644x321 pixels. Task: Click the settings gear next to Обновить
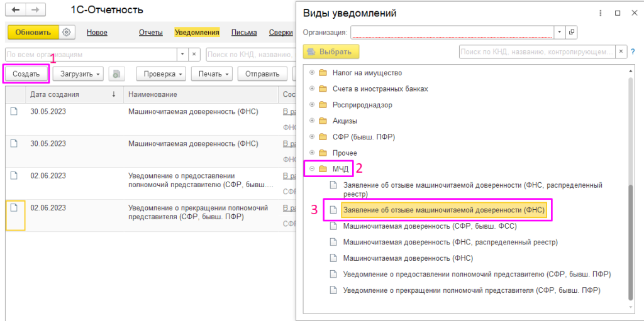pos(67,33)
